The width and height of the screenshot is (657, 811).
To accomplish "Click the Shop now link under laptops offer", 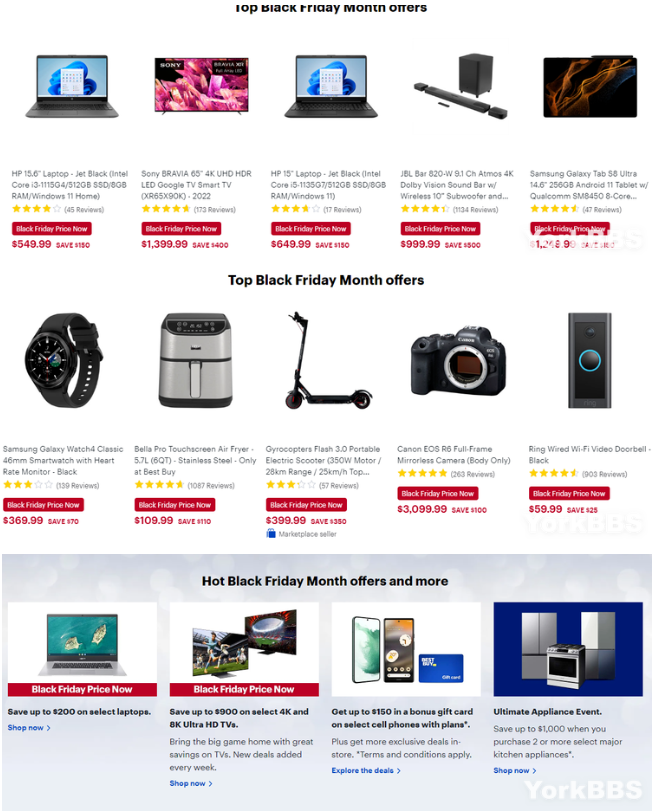I will pyautogui.click(x=29, y=728).
